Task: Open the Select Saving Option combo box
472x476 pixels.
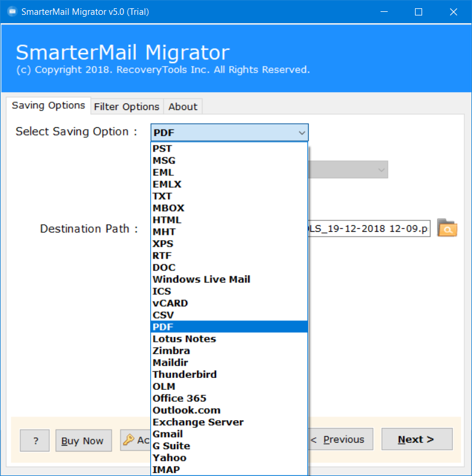Action: click(229, 133)
